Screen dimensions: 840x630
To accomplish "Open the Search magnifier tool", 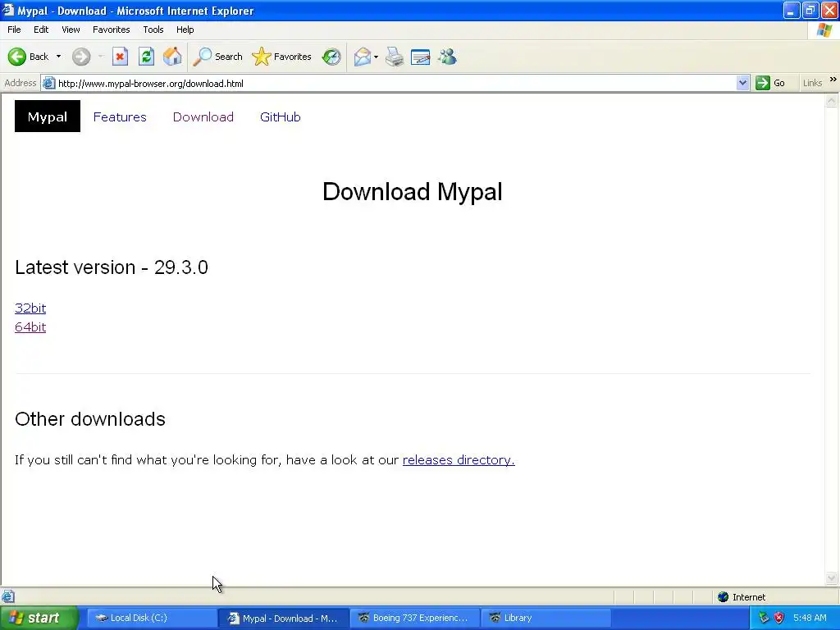I will click(x=217, y=57).
